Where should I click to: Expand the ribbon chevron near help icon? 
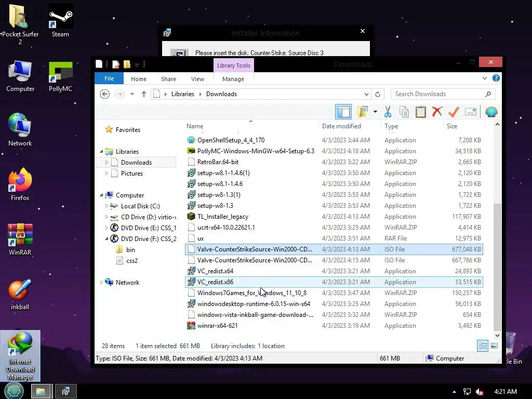(x=485, y=78)
